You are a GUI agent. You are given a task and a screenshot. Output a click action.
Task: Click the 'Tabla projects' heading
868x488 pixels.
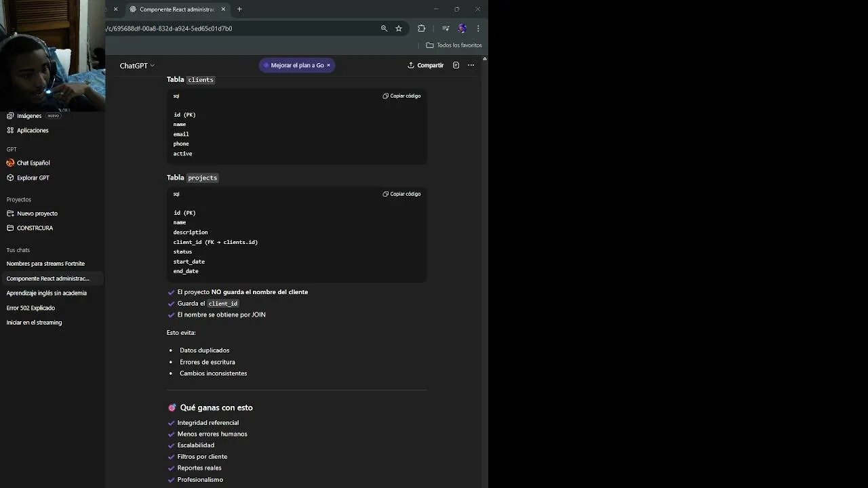(193, 178)
